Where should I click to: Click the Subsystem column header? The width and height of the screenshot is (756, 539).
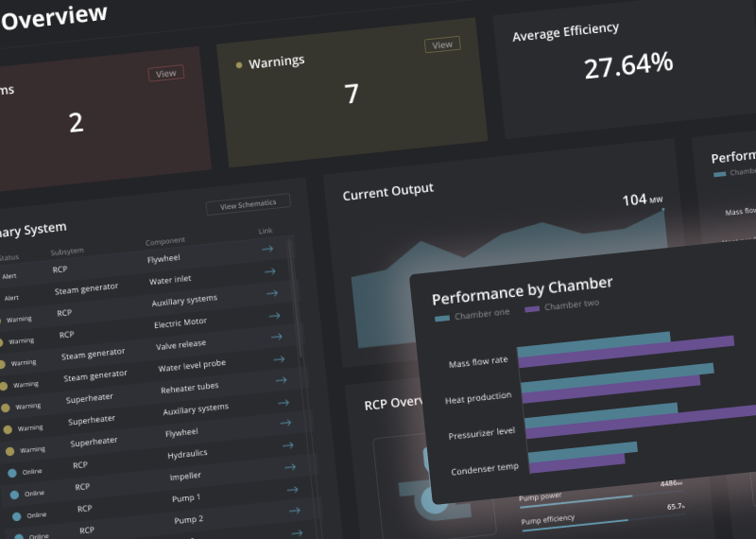[67, 252]
